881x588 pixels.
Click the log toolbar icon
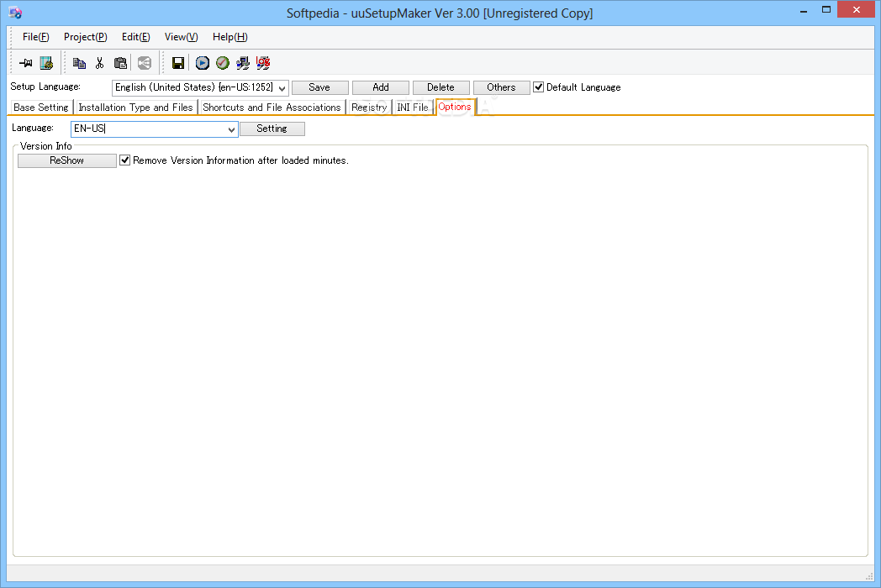point(263,63)
